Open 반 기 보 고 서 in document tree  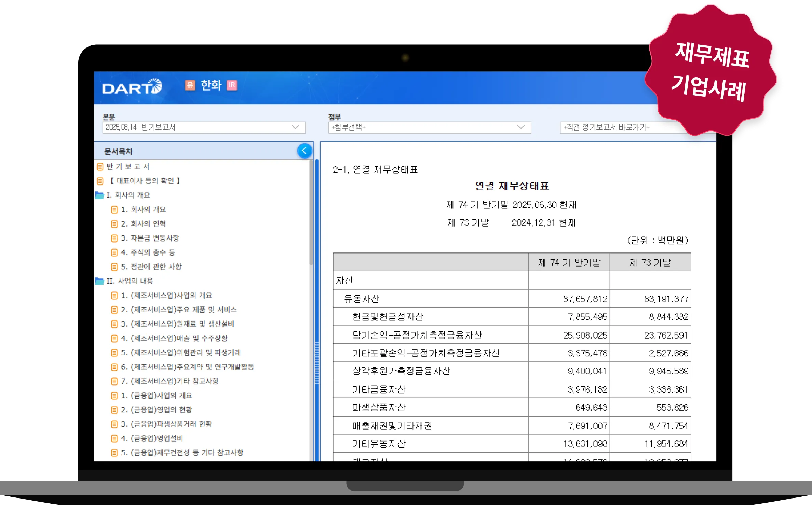(x=128, y=167)
